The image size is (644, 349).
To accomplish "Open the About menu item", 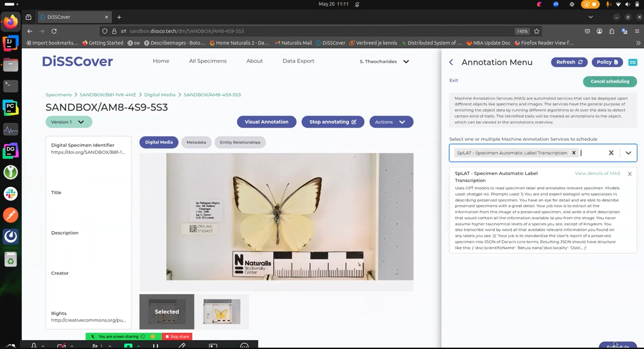I will [255, 61].
